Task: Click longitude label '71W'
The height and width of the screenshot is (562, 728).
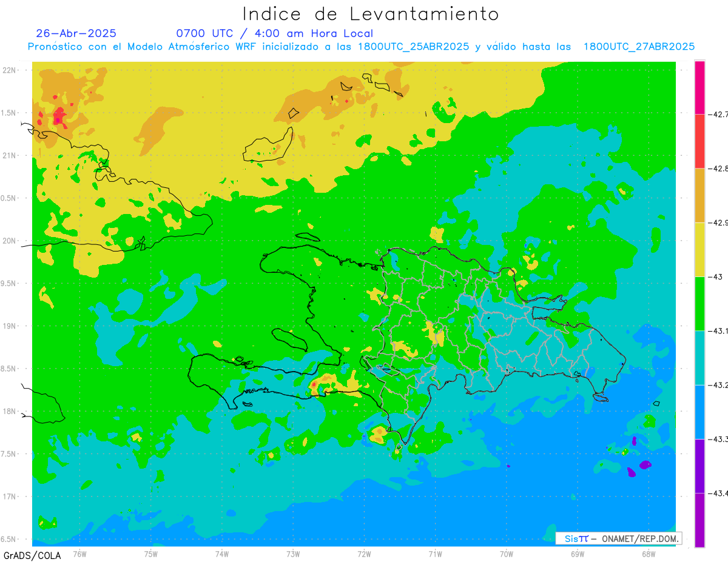Action: pyautogui.click(x=435, y=554)
